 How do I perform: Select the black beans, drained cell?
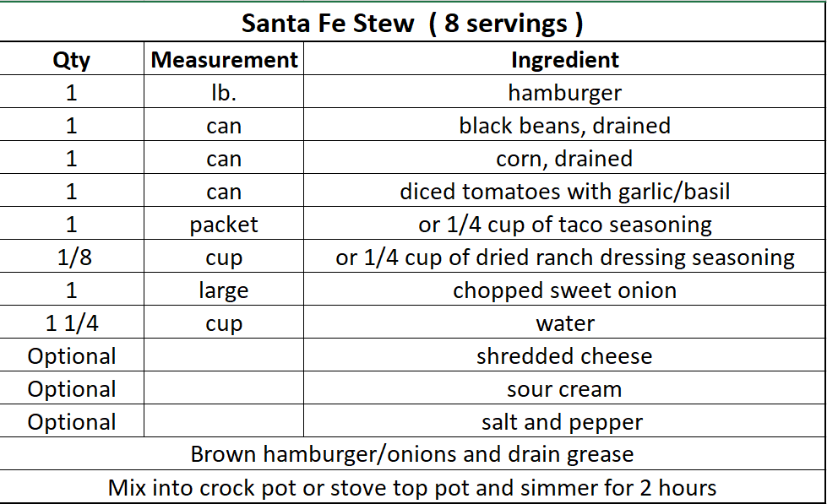coord(564,126)
